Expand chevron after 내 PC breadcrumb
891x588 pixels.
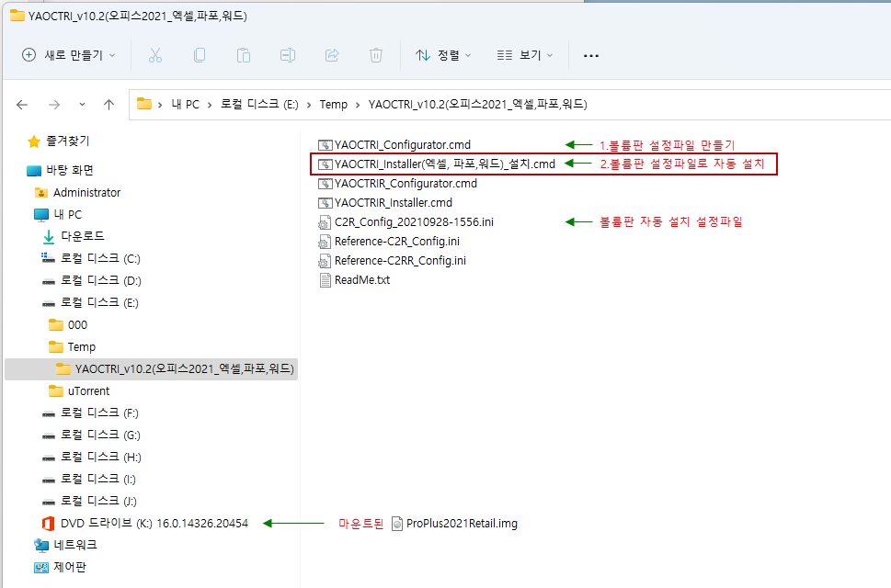click(210, 105)
